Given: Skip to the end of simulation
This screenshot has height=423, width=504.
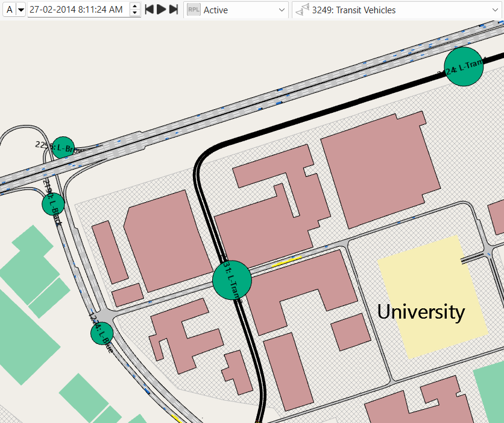Looking at the screenshot, I should coord(173,10).
